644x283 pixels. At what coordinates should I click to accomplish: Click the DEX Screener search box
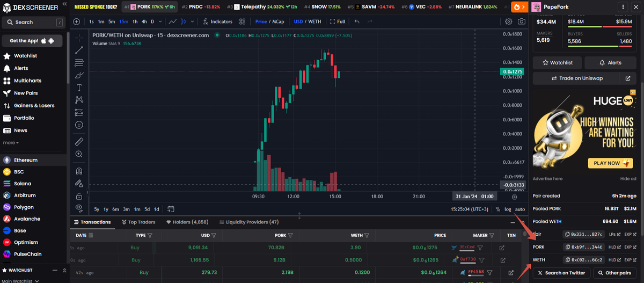click(x=33, y=22)
